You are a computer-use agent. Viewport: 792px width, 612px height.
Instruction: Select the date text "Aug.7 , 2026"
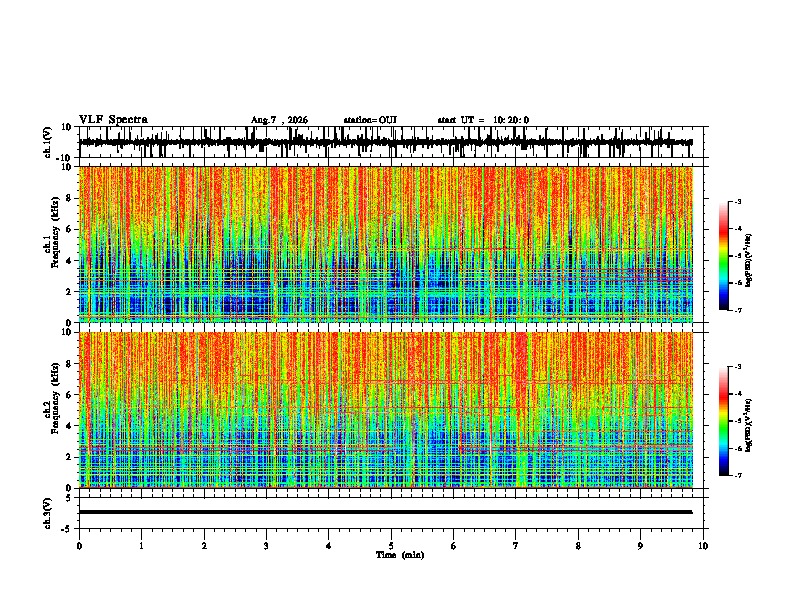[x=279, y=120]
